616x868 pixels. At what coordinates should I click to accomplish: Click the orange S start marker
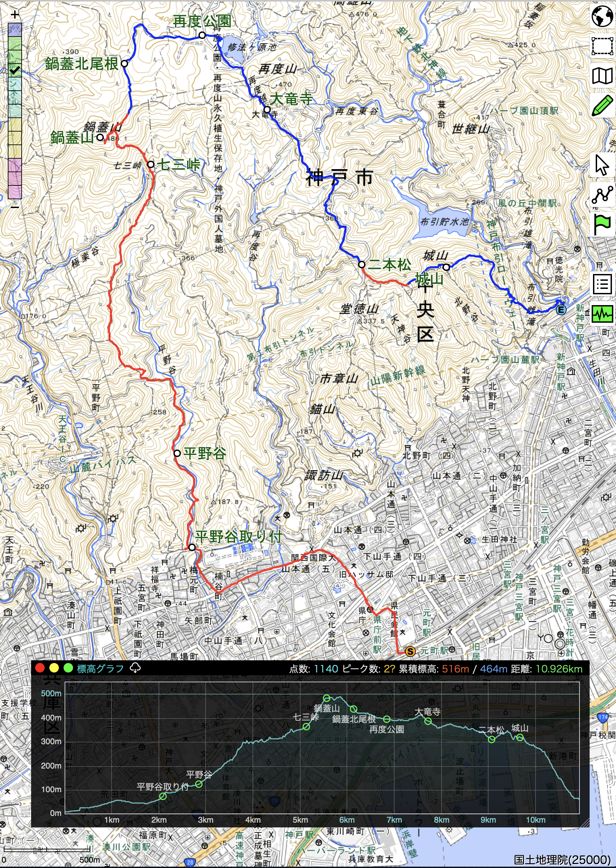410,652
